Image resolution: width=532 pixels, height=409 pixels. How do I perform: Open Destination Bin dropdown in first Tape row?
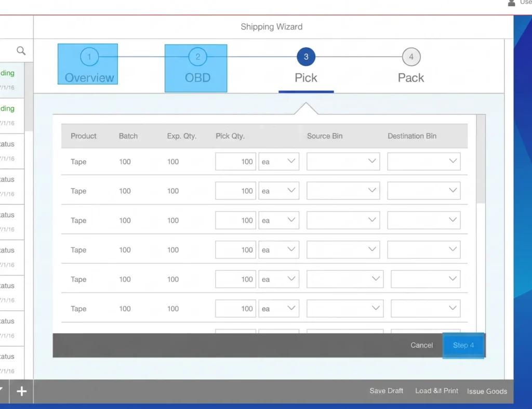pos(424,162)
